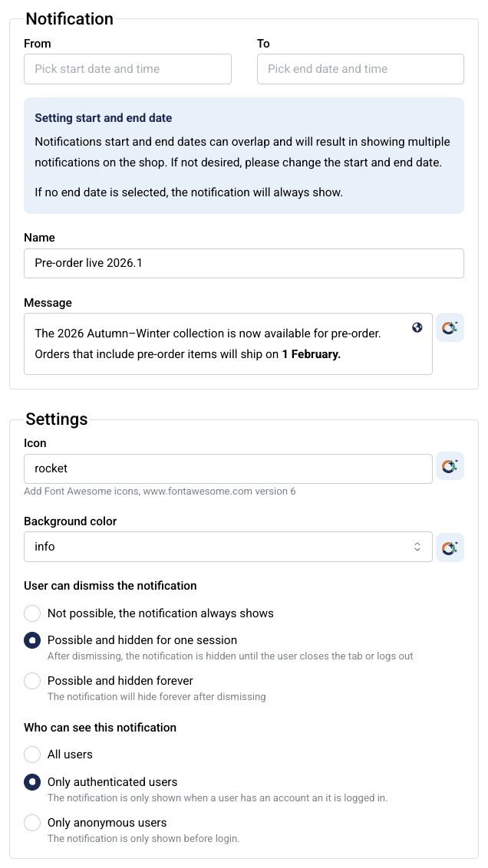Select 'Not possible, the notification always shows'
488x868 pixels.
[32, 613]
